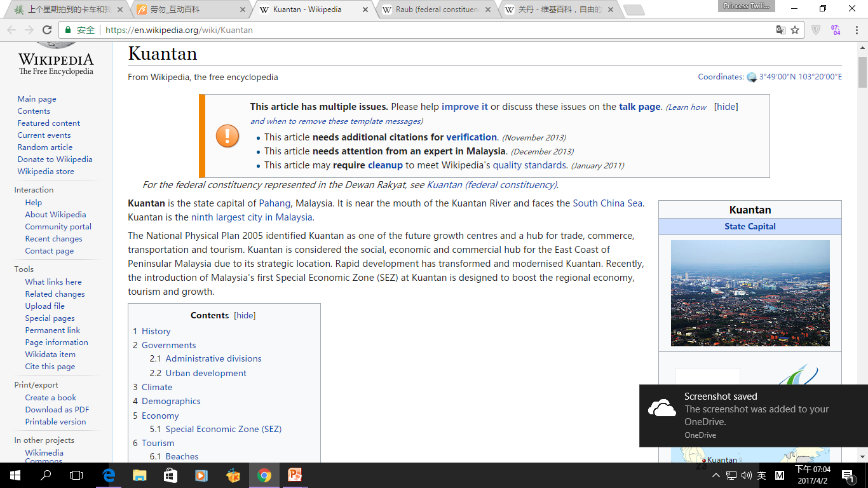Image resolution: width=868 pixels, height=488 pixels.
Task: Open Microsoft Edge from the taskbar
Action: click(109, 475)
